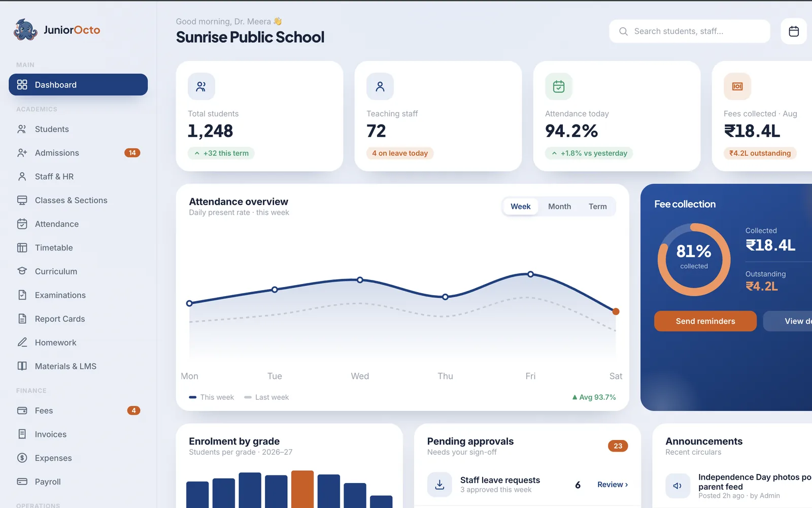Click the Classes & Sections board icon
Image resolution: width=812 pixels, height=508 pixels.
pos(22,200)
